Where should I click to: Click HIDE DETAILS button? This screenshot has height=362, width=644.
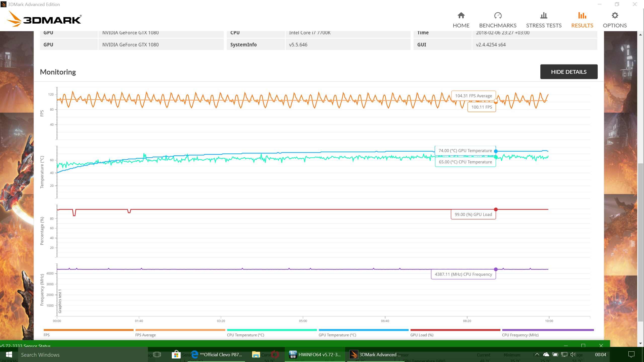coord(569,72)
